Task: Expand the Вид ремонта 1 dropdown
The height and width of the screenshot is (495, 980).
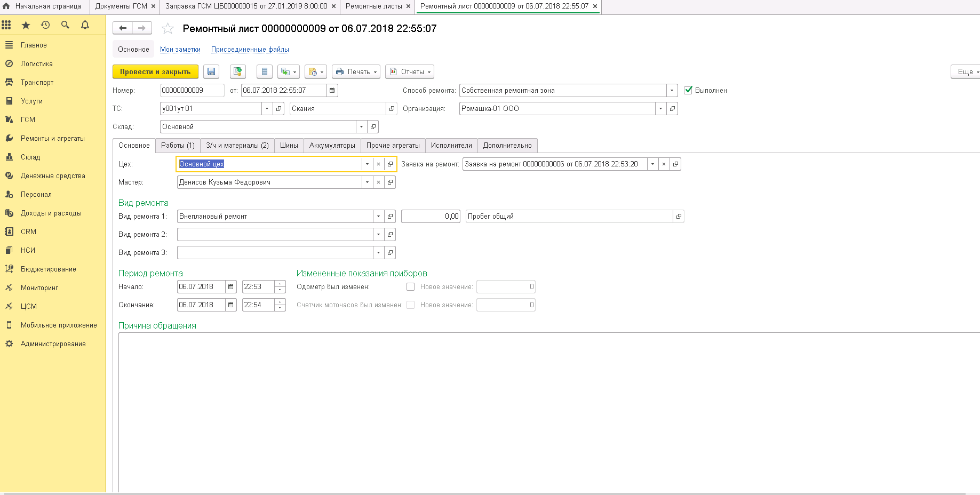Action: tap(378, 217)
